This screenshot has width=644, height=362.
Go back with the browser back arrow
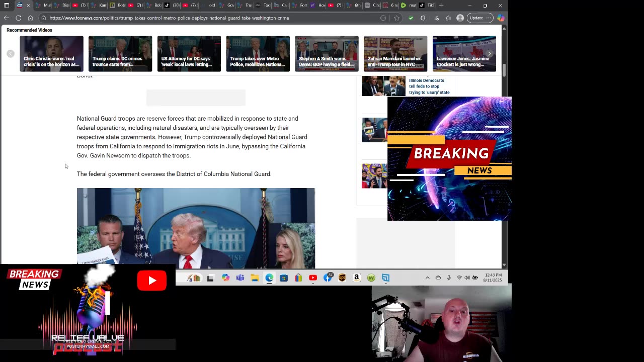coord(7,18)
